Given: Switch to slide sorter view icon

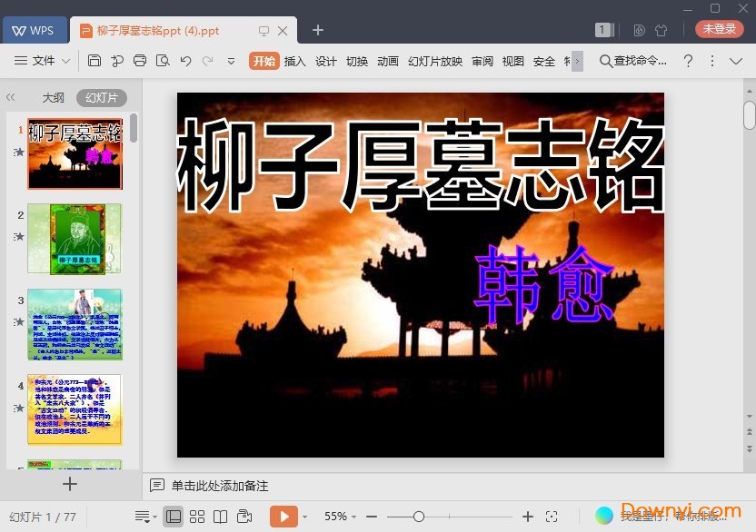Looking at the screenshot, I should tap(197, 515).
